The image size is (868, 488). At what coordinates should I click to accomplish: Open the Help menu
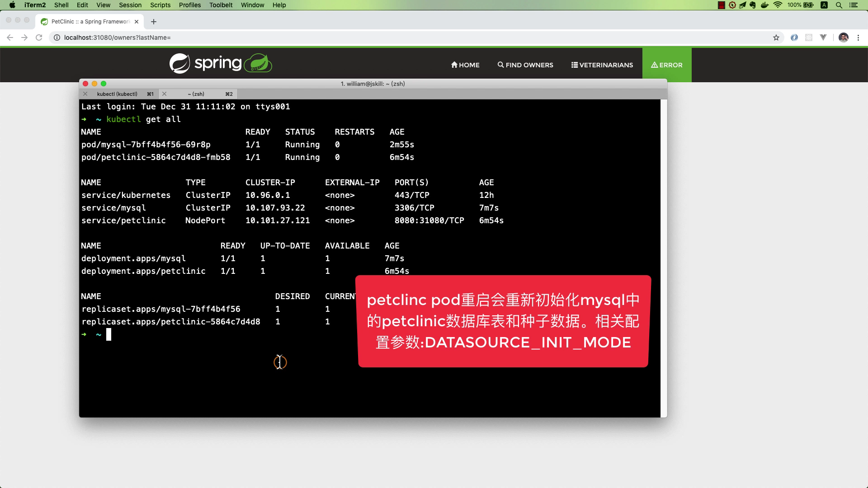[x=279, y=5]
